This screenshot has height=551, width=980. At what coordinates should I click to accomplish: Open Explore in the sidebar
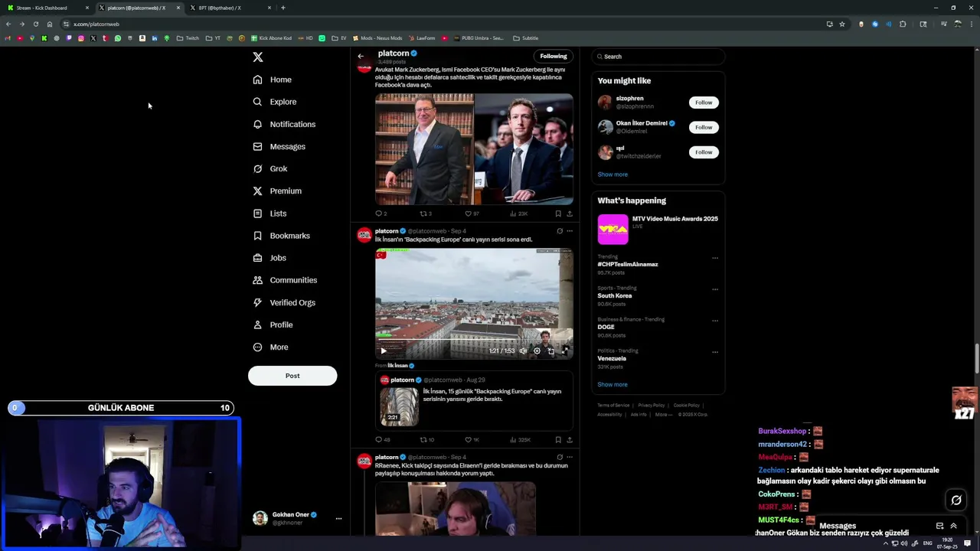pyautogui.click(x=275, y=102)
